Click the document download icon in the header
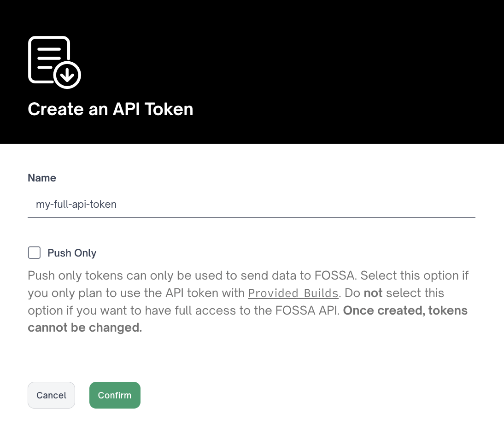This screenshot has width=504, height=421. pos(54,62)
